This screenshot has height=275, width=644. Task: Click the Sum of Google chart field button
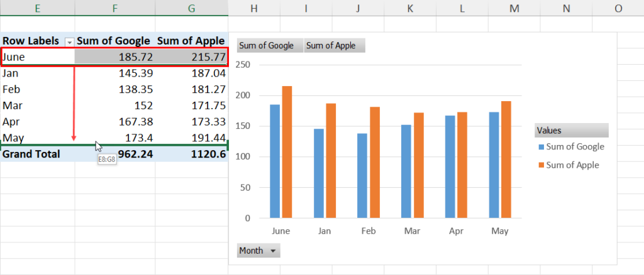270,45
